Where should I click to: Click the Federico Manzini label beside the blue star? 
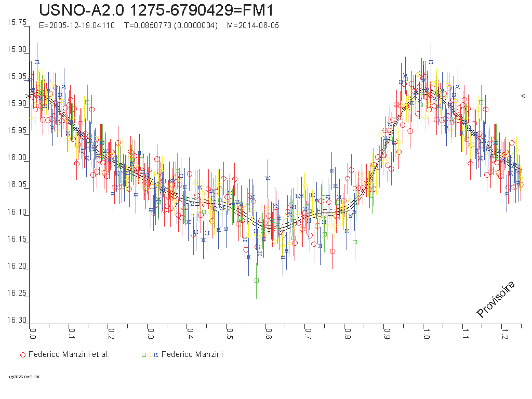(192, 354)
